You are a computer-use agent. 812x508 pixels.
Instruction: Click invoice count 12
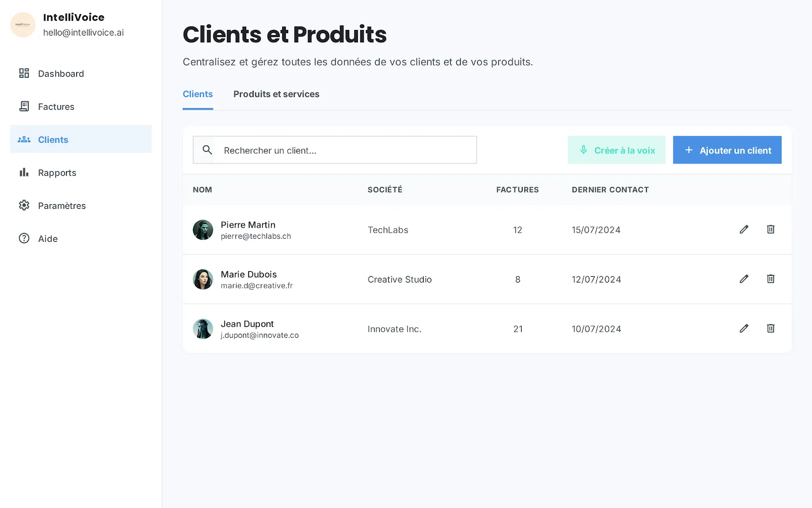[518, 230]
